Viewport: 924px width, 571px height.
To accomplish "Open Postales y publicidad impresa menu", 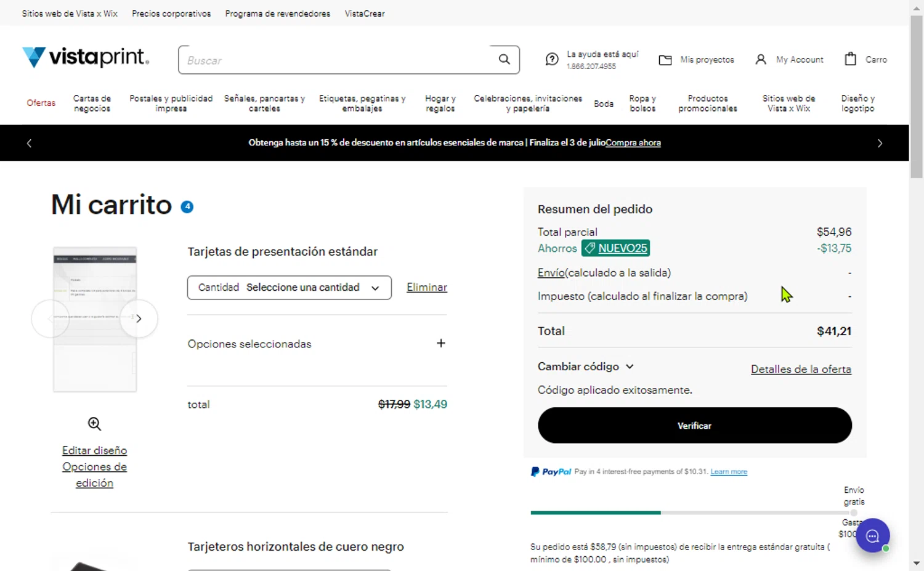I will (x=171, y=103).
